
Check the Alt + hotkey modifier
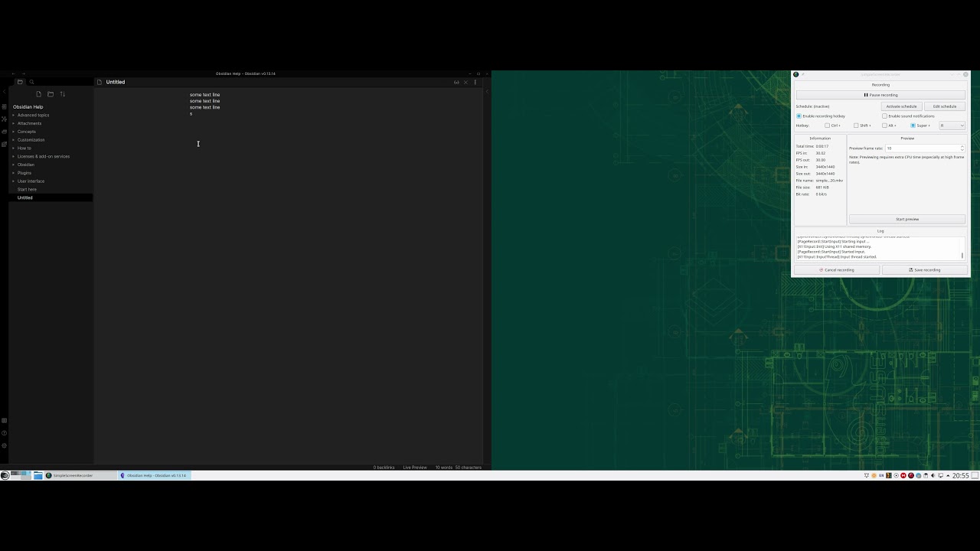coord(889,126)
